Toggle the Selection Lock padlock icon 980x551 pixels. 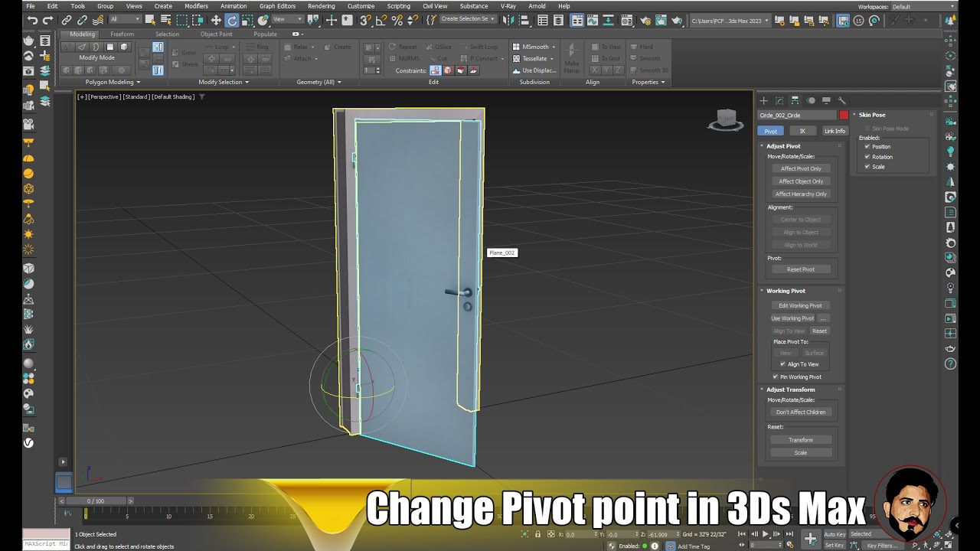(x=537, y=534)
